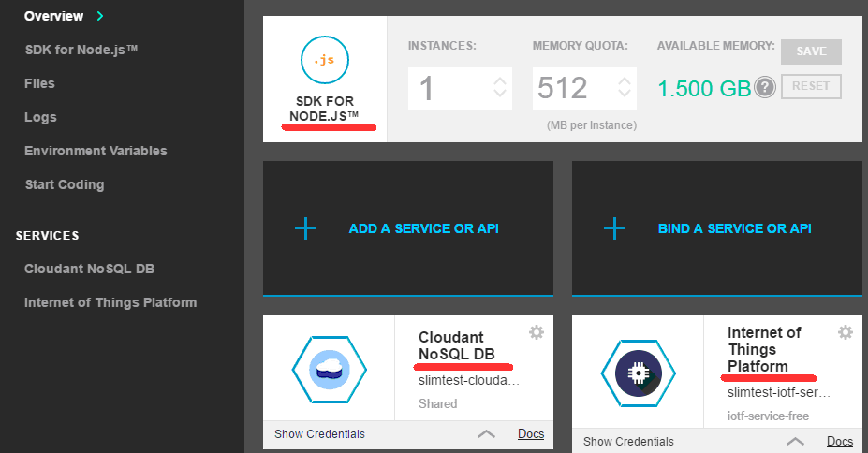
Task: Click plus icon for Add a Service
Action: pos(305,228)
